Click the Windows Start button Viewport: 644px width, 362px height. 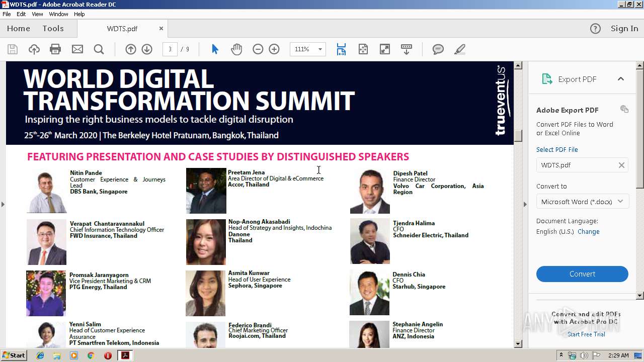(x=14, y=355)
